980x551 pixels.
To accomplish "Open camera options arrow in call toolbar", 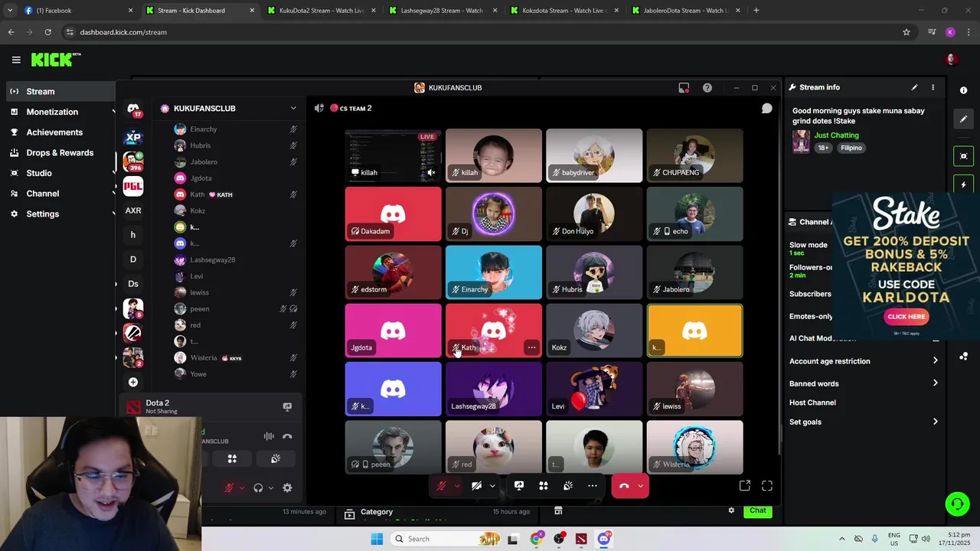I will coord(492,486).
